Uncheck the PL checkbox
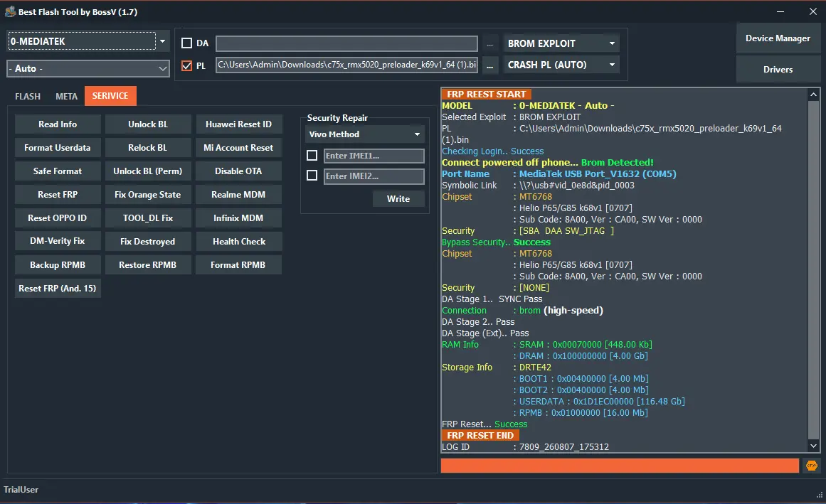The height and width of the screenshot is (504, 826). click(186, 66)
